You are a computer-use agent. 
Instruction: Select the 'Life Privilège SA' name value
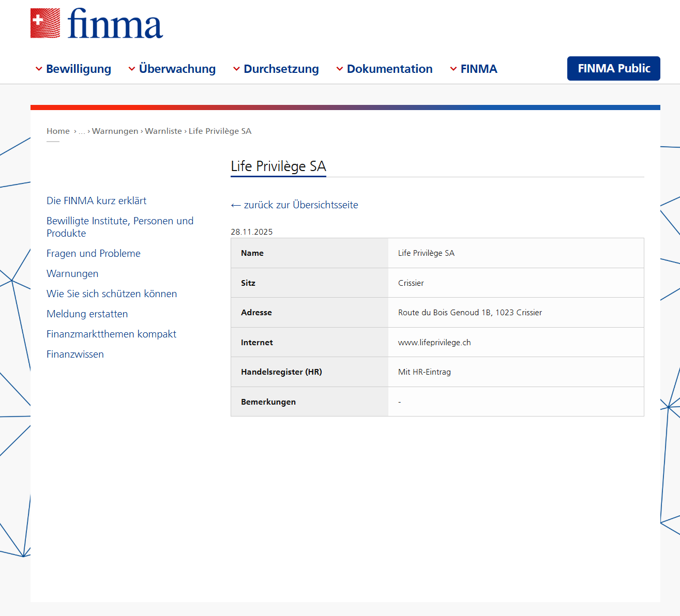[427, 253]
